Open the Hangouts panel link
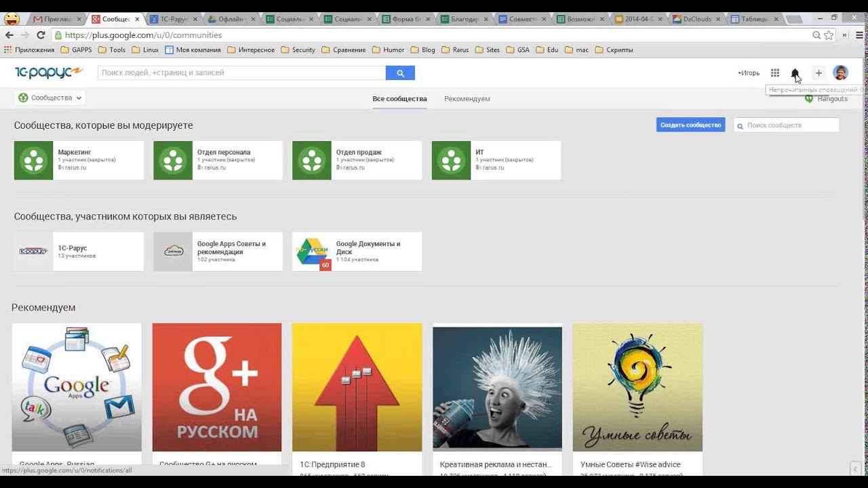 (827, 99)
